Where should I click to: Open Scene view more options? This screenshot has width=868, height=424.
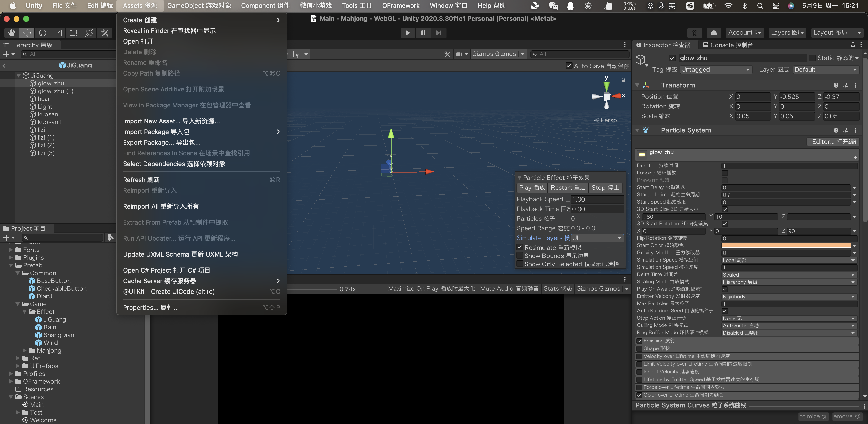(x=624, y=45)
